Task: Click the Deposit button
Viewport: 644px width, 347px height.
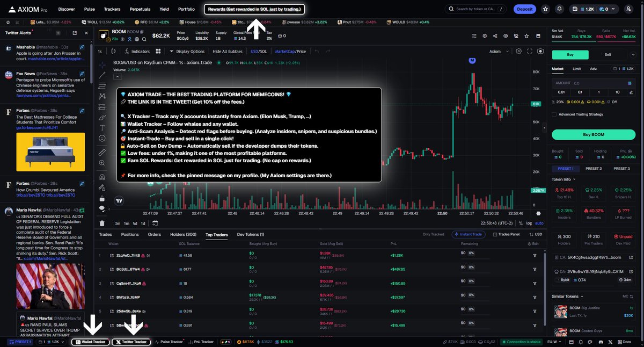Action: point(524,9)
